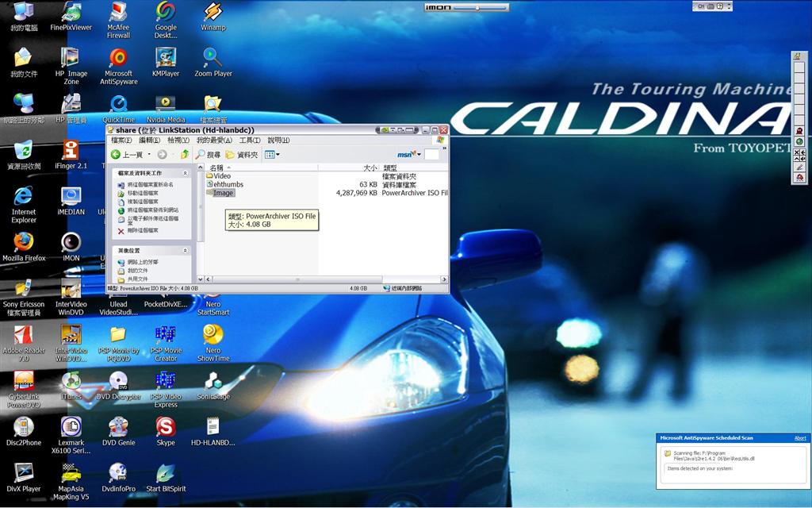Select the Nvidia Media desktop icon

coord(166,110)
